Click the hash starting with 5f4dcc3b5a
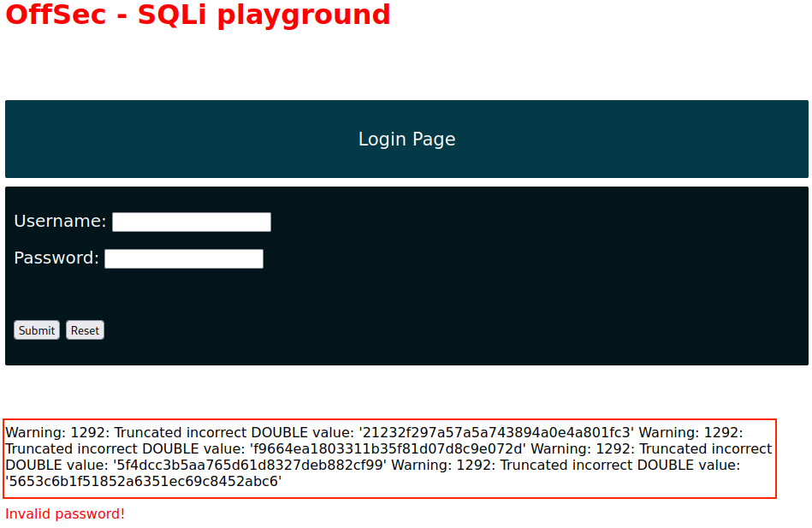812x528 pixels. (250, 465)
